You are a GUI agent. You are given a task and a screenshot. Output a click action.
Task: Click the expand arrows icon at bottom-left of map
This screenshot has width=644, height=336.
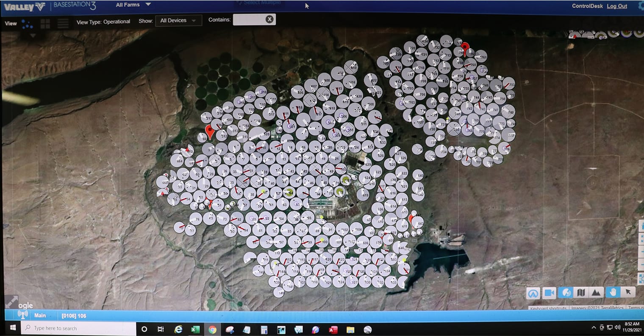pyautogui.click(x=11, y=302)
